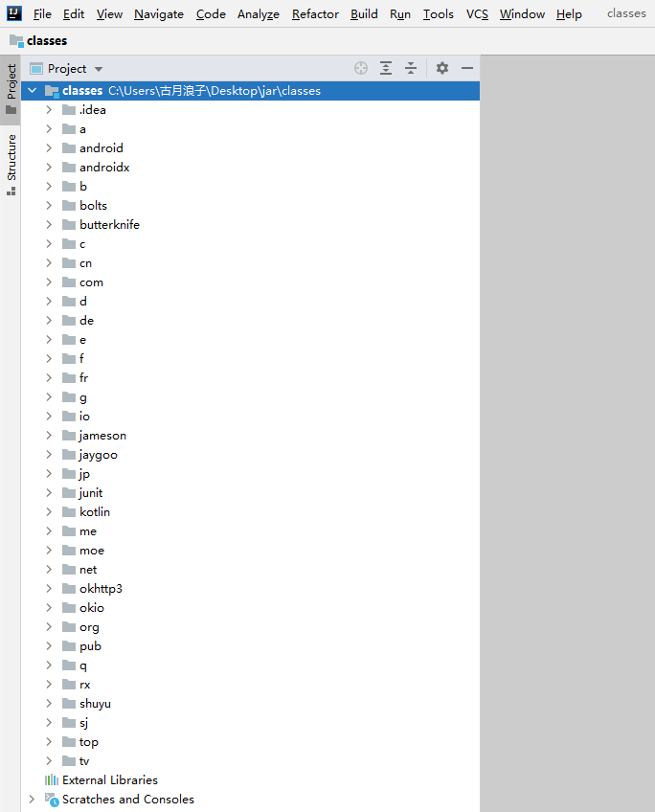Click the locate/select opened file icon
This screenshot has width=655, height=812.
(361, 68)
